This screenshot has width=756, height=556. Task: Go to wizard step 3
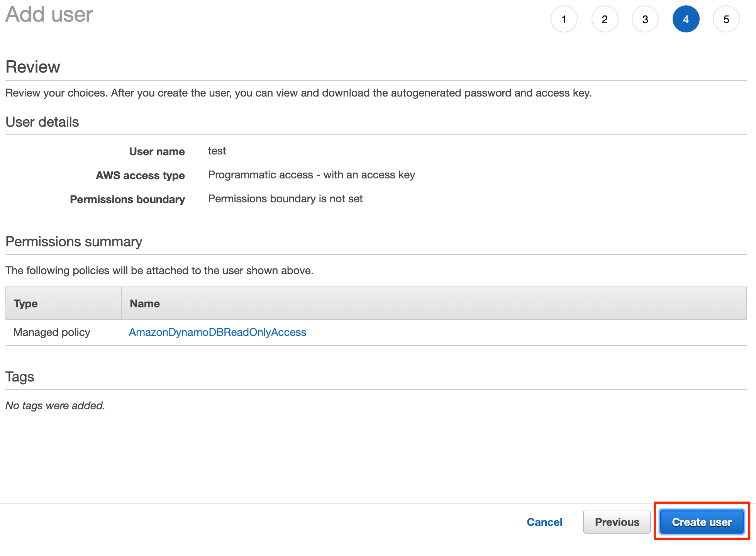click(x=645, y=19)
